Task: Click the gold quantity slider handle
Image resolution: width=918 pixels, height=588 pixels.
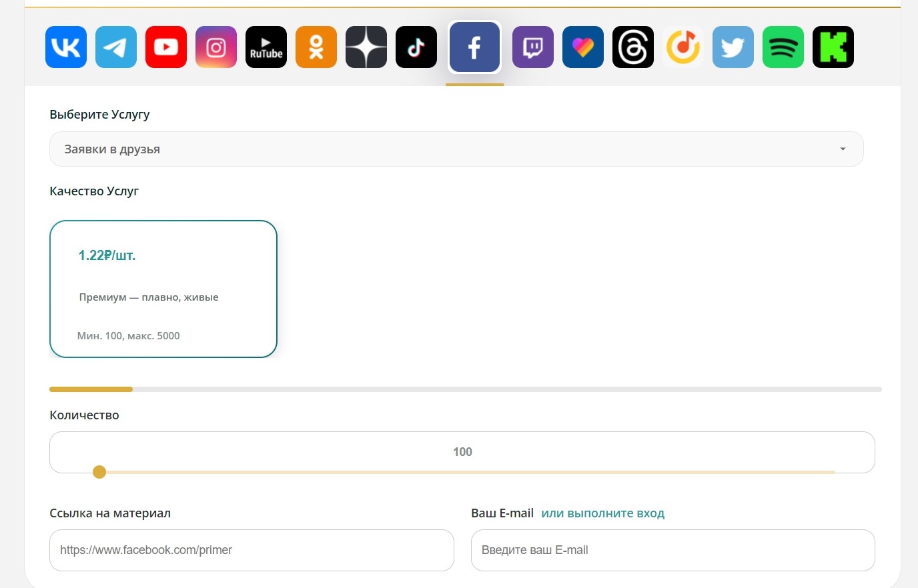Action: 99,472
